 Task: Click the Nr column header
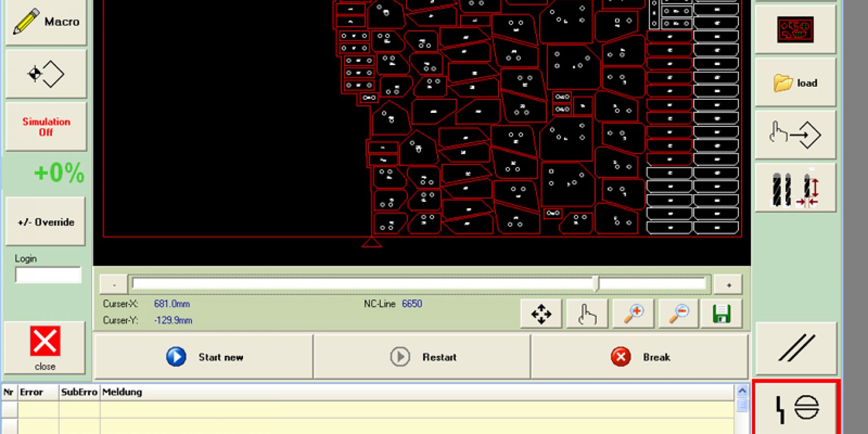[x=9, y=392]
